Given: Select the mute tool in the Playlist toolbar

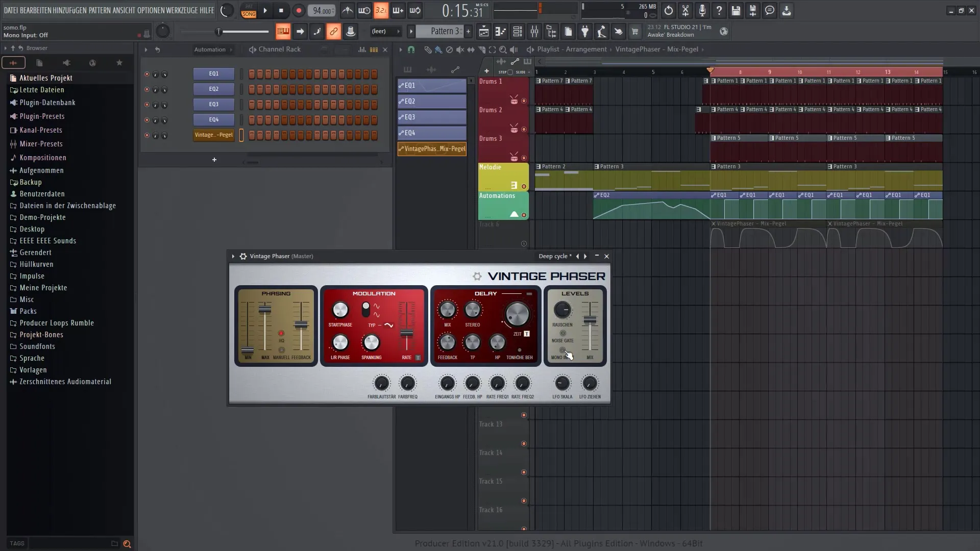Looking at the screenshot, I should click(460, 49).
